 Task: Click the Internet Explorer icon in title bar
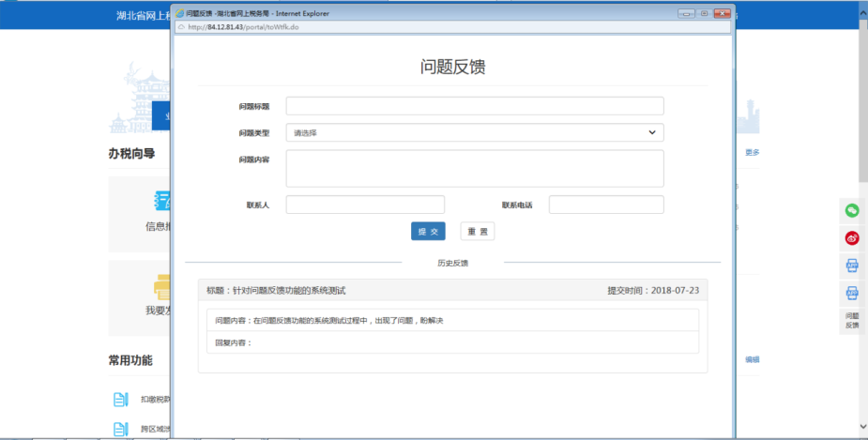pyautogui.click(x=180, y=14)
